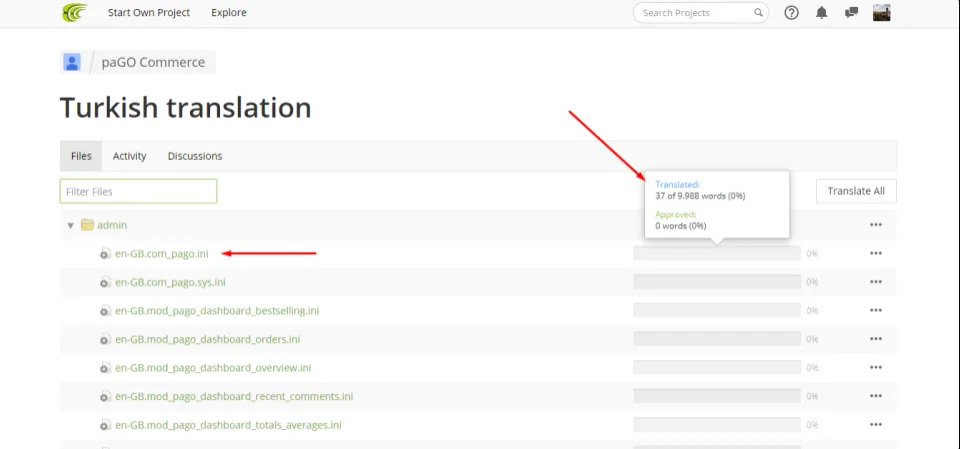Open more options for en-GB.mod_pago_dashboard_totals_averages.ini
The height and width of the screenshot is (449, 960).
pos(876,424)
